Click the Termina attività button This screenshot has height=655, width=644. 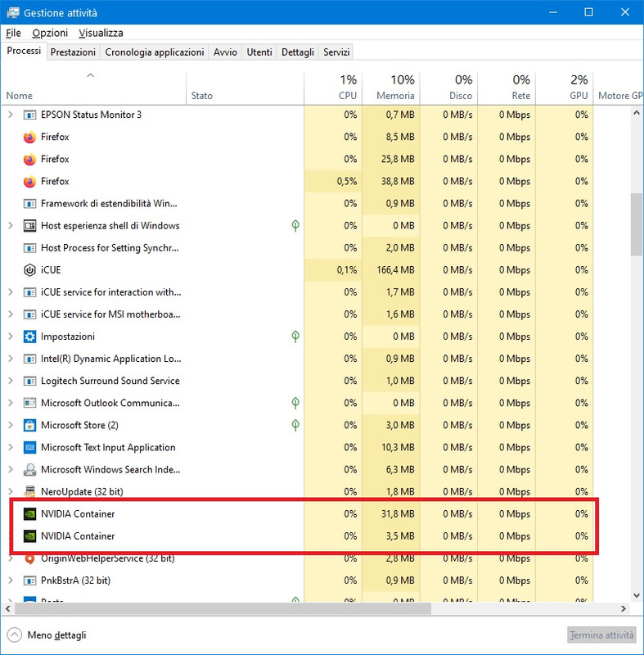[601, 635]
